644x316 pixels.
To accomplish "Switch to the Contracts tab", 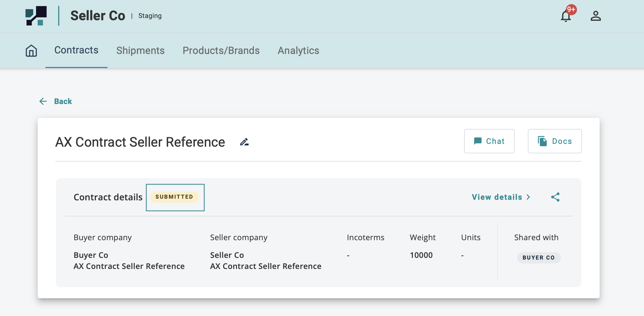I will pos(76,50).
